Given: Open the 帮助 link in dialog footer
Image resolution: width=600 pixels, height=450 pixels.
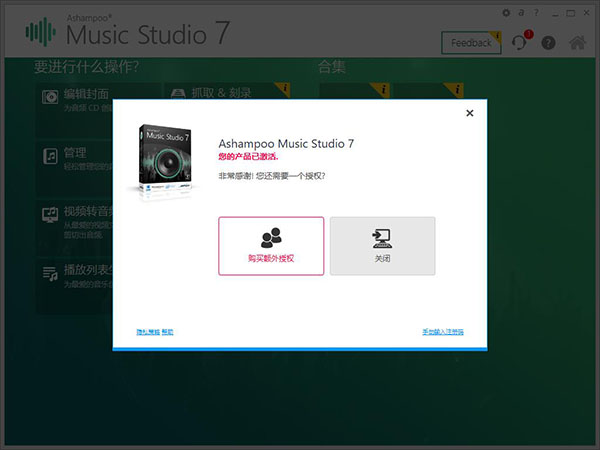Looking at the screenshot, I should tap(167, 332).
